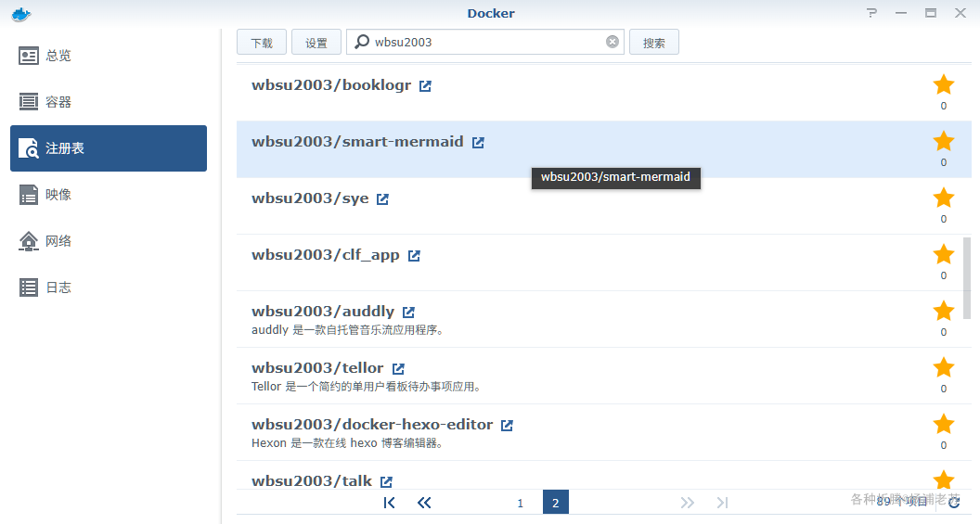Click star icon for wbsu2003/sye
This screenshot has height=524, width=980.
tap(943, 198)
